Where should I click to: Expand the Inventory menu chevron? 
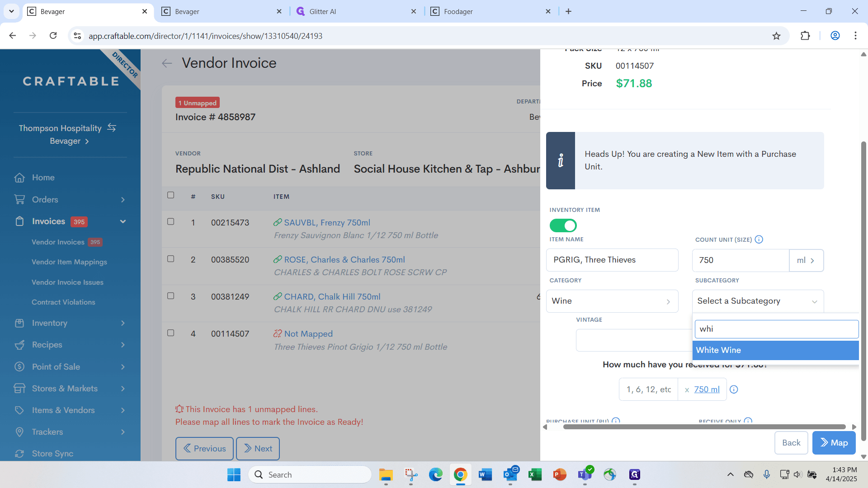coord(123,323)
